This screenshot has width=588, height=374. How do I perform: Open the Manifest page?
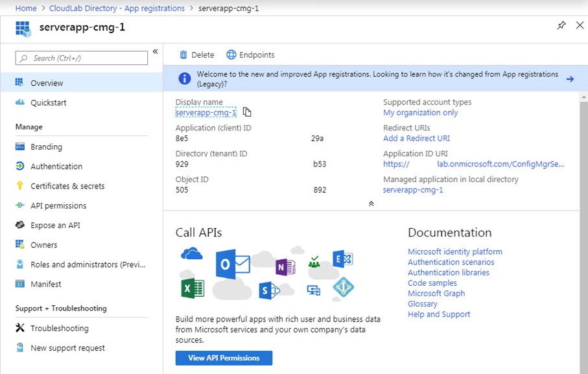tap(46, 284)
